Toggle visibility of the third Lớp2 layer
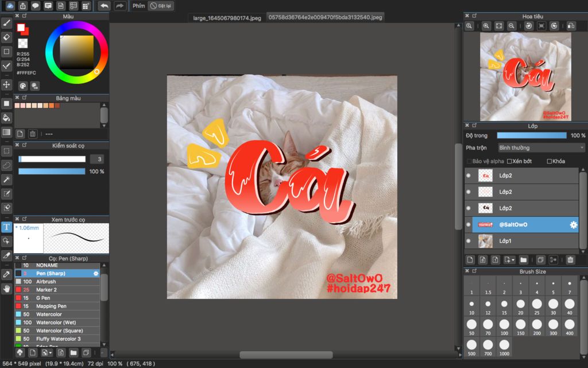 coord(469,208)
